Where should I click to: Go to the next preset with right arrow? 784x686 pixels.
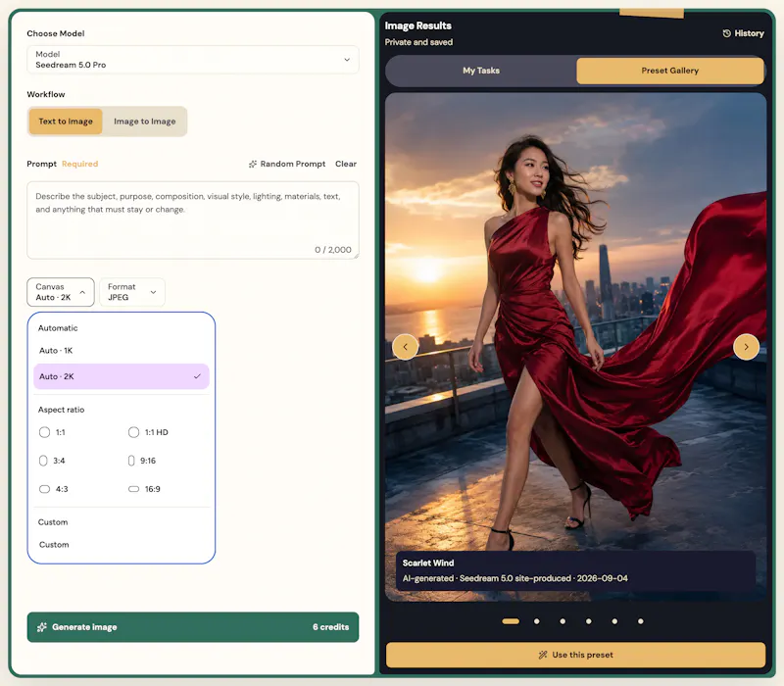click(746, 347)
